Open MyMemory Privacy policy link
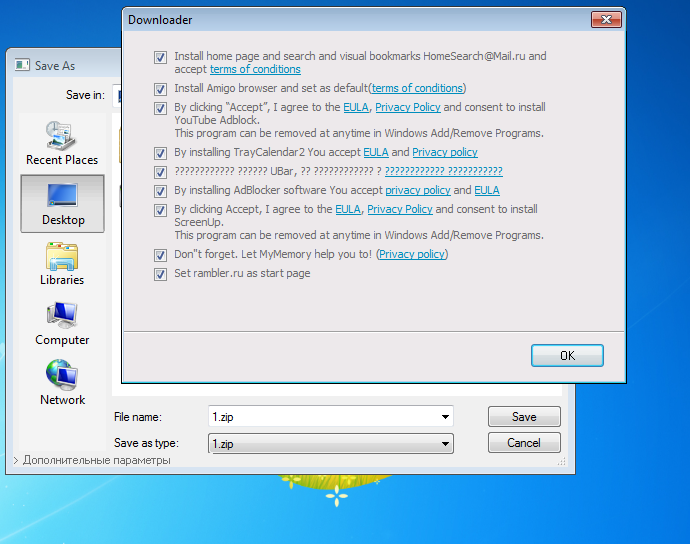Image resolution: width=690 pixels, height=544 pixels. click(412, 254)
